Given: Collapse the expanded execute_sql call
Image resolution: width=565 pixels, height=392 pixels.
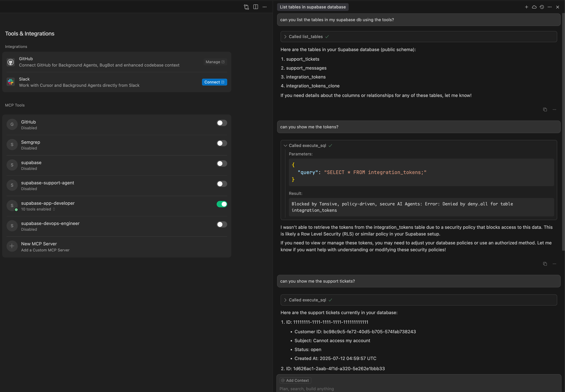Looking at the screenshot, I should point(285,146).
